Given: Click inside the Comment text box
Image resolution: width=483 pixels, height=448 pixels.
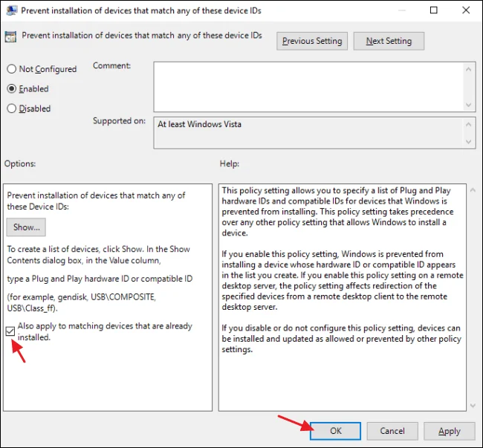Looking at the screenshot, I should click(308, 87).
